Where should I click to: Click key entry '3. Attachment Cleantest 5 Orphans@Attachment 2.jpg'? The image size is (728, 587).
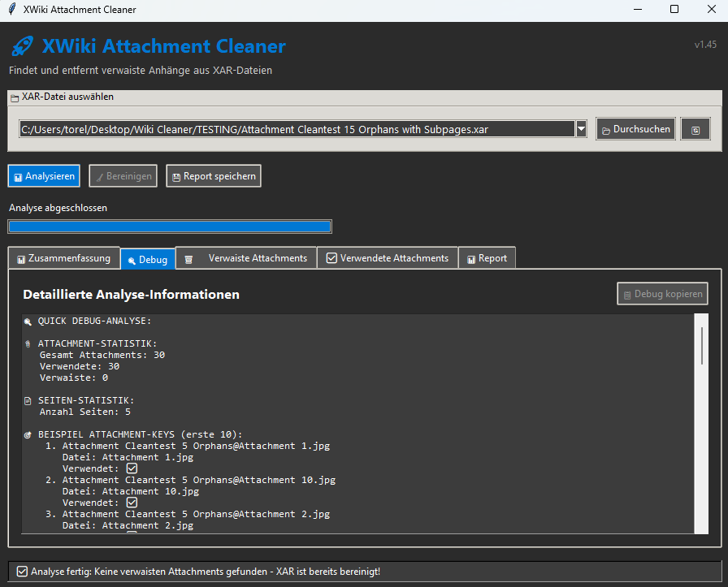point(188,514)
